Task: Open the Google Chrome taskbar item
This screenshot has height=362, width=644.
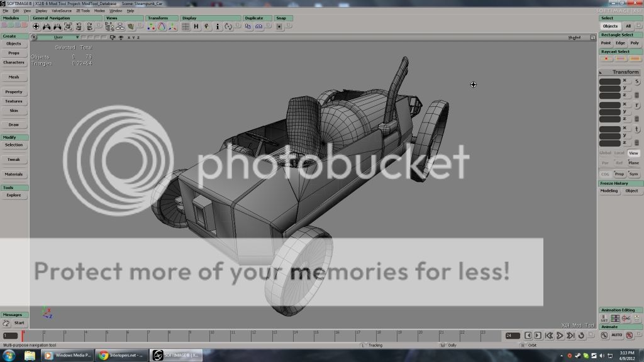Action: pyautogui.click(x=122, y=355)
